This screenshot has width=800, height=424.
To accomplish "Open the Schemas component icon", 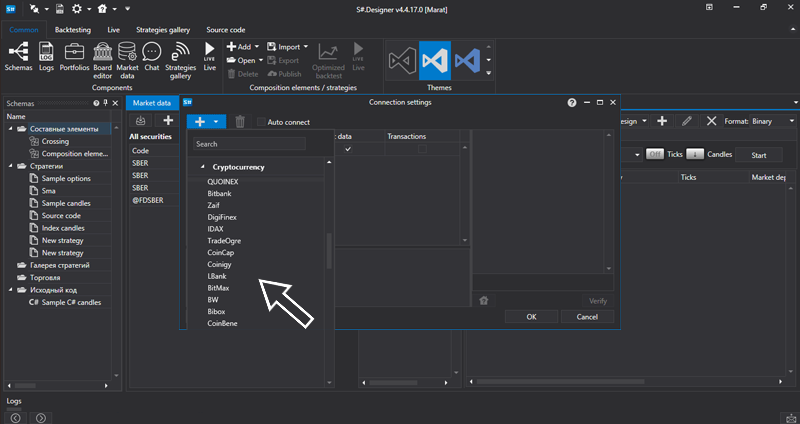I will [17, 51].
